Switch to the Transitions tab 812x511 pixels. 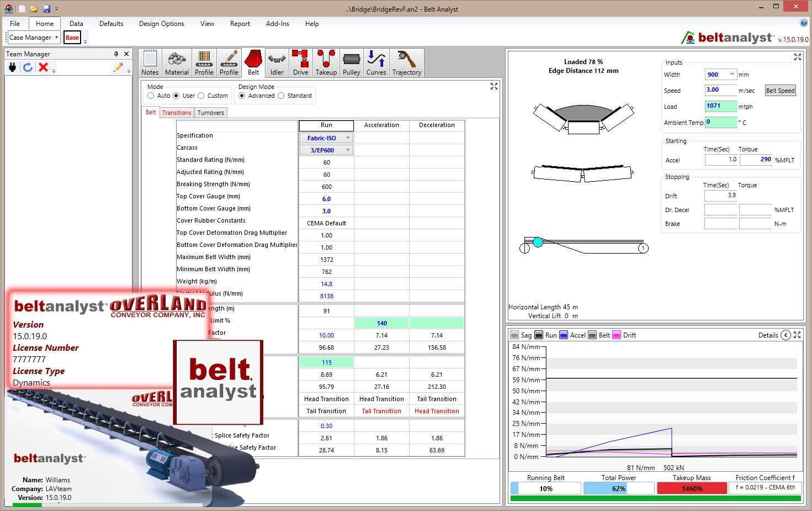tap(177, 112)
